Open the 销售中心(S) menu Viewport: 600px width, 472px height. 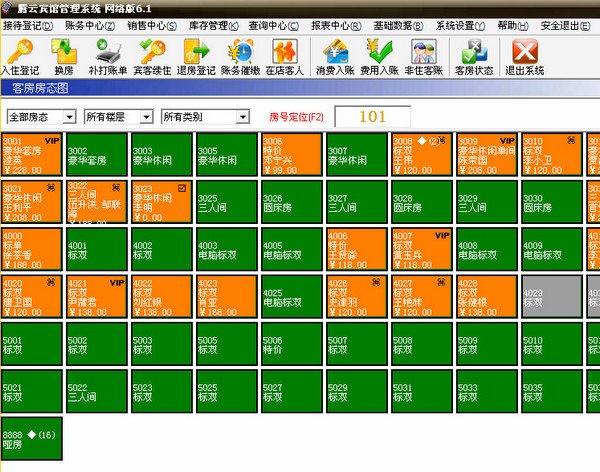152,26
